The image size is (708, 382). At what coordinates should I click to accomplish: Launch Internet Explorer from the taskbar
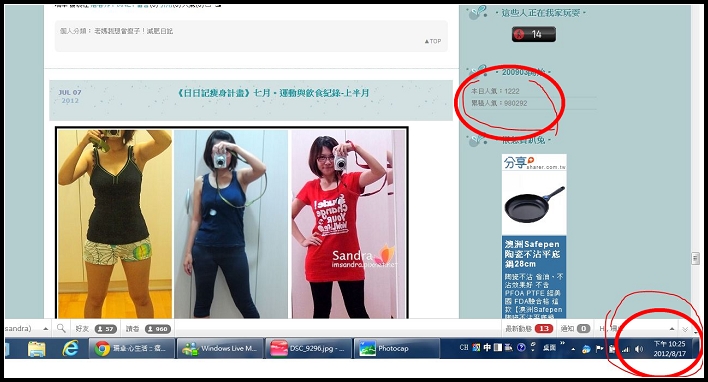tap(70, 349)
